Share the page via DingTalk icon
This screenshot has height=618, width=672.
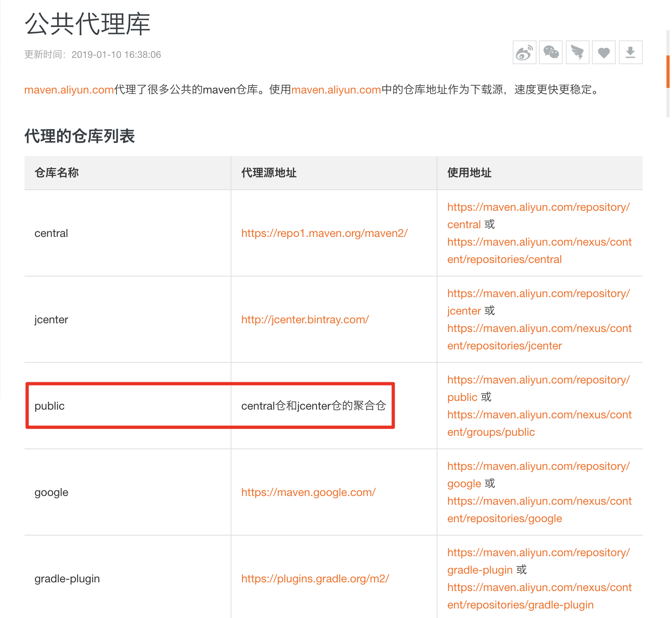[577, 52]
